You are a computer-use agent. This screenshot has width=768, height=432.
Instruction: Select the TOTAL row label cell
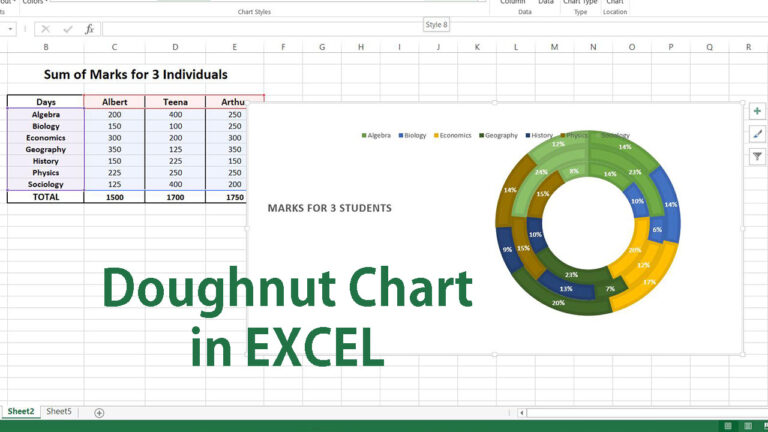click(46, 197)
